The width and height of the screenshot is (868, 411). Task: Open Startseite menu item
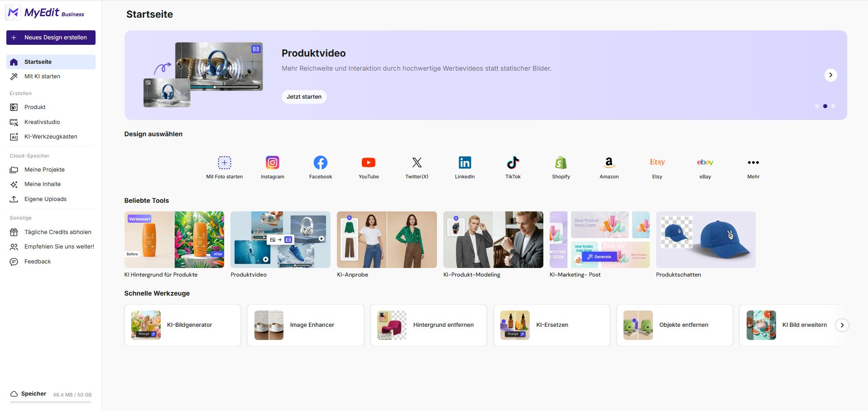click(51, 62)
